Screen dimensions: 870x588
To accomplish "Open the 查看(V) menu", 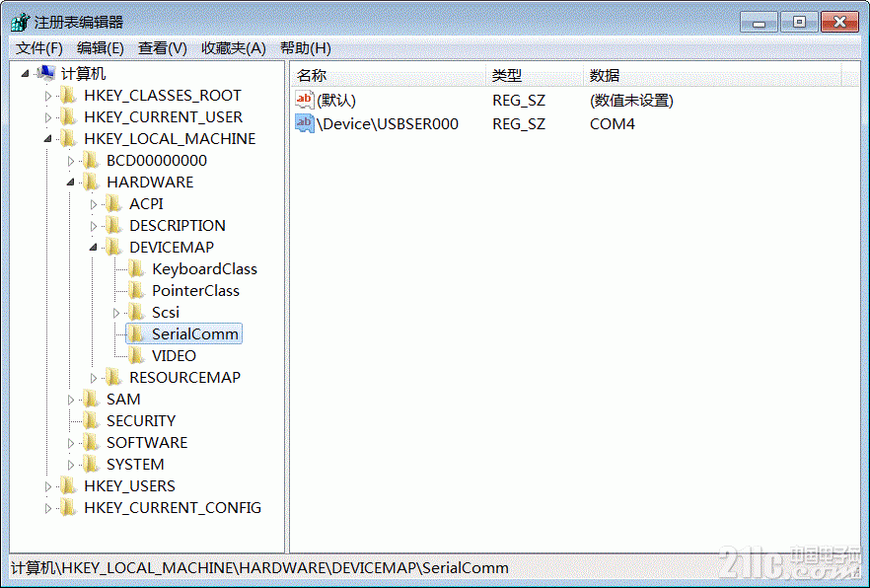I will [x=162, y=48].
